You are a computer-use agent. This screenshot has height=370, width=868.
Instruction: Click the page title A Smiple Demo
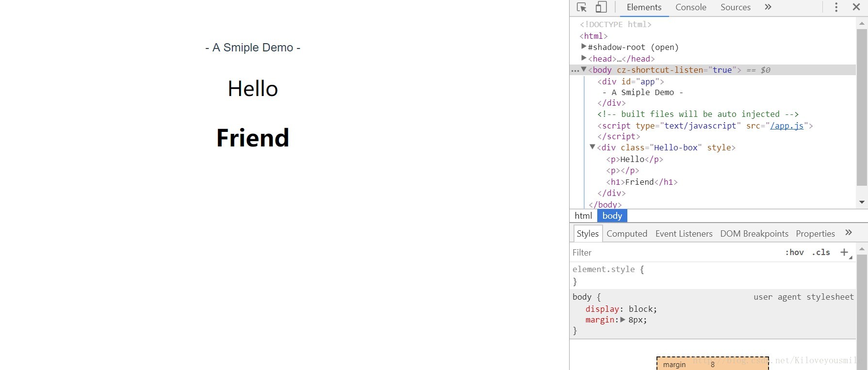pyautogui.click(x=253, y=48)
